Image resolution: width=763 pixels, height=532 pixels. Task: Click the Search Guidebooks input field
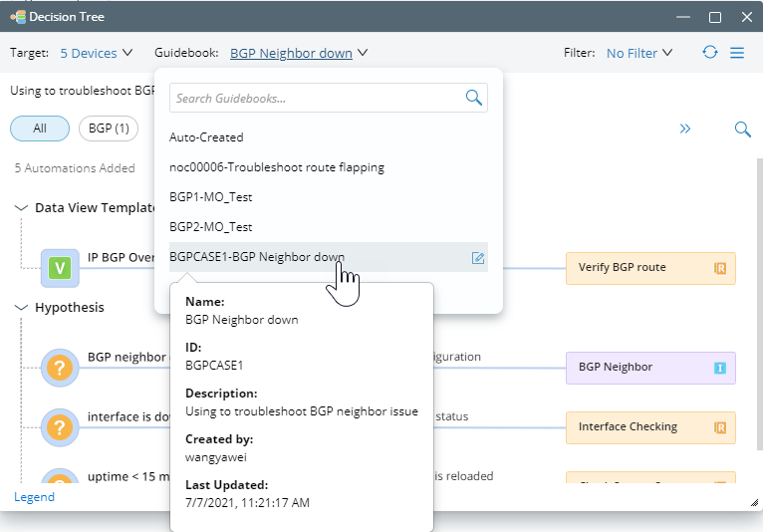(x=316, y=98)
